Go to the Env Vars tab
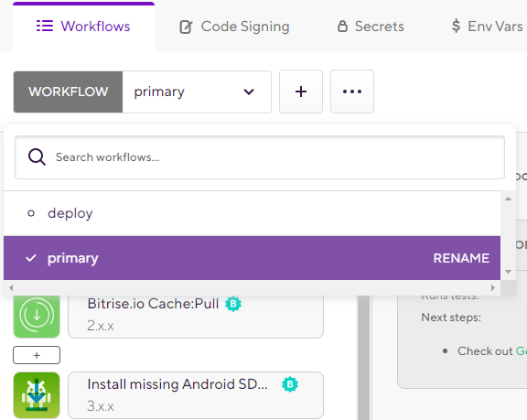Screen dimensions: 527x420 click(488, 27)
